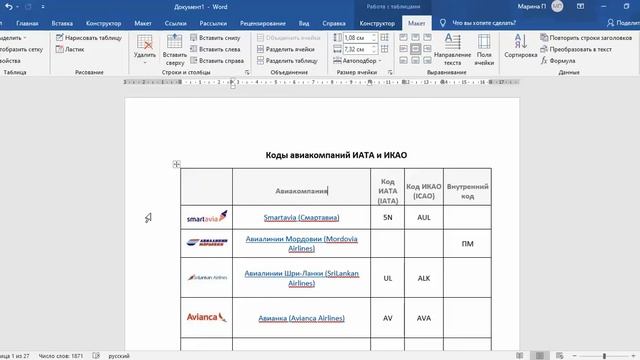Switch to the Вставка ribbon tab
640x360 pixels.
[x=62, y=23]
